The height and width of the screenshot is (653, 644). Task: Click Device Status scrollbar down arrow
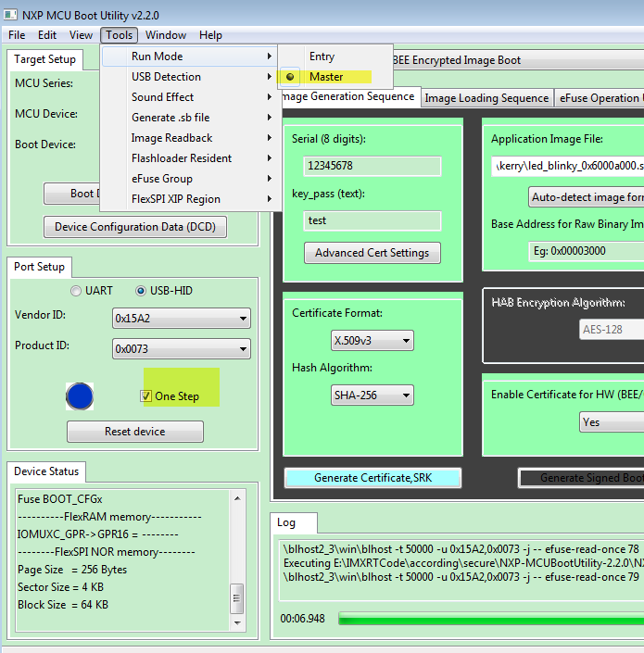tap(237, 623)
